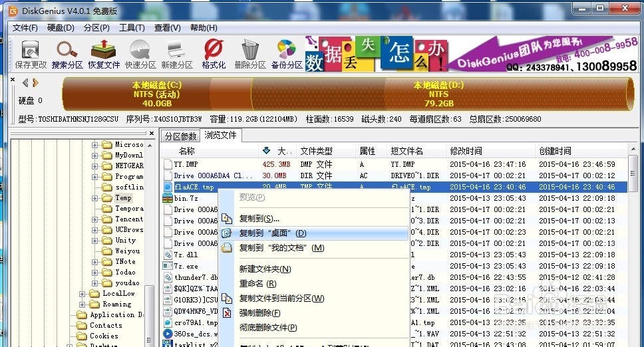
Task: Select the 本地磁盘(C:) partition bar
Action: pyautogui.click(x=156, y=94)
